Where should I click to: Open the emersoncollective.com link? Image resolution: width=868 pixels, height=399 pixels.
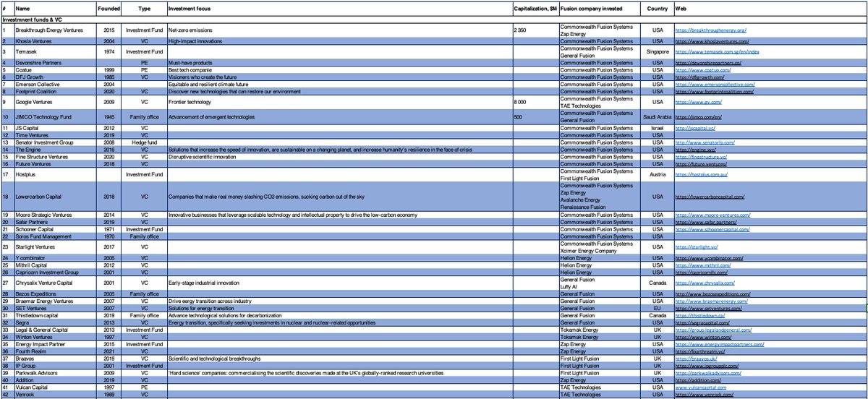coord(715,85)
